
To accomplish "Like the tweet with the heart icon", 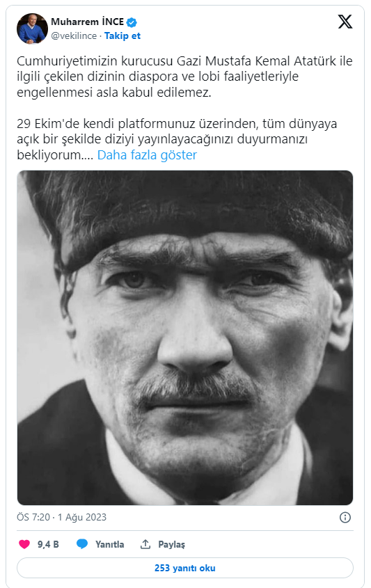I will pyautogui.click(x=24, y=544).
